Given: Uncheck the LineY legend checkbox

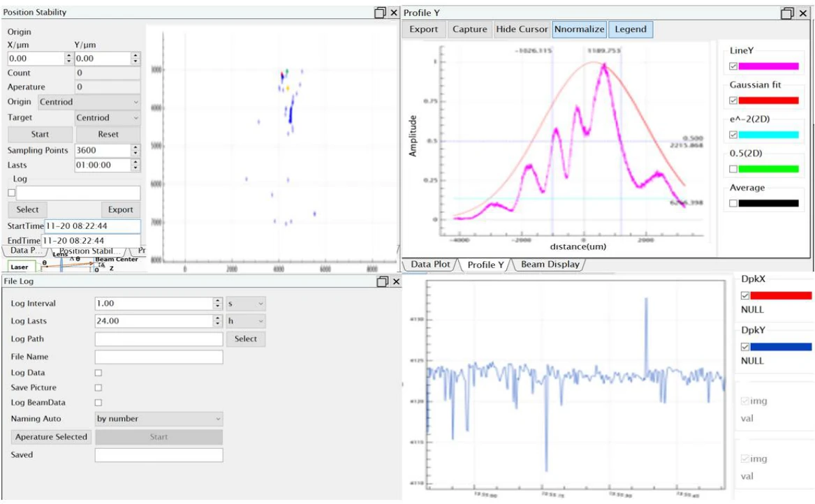Looking at the screenshot, I should pyautogui.click(x=733, y=66).
